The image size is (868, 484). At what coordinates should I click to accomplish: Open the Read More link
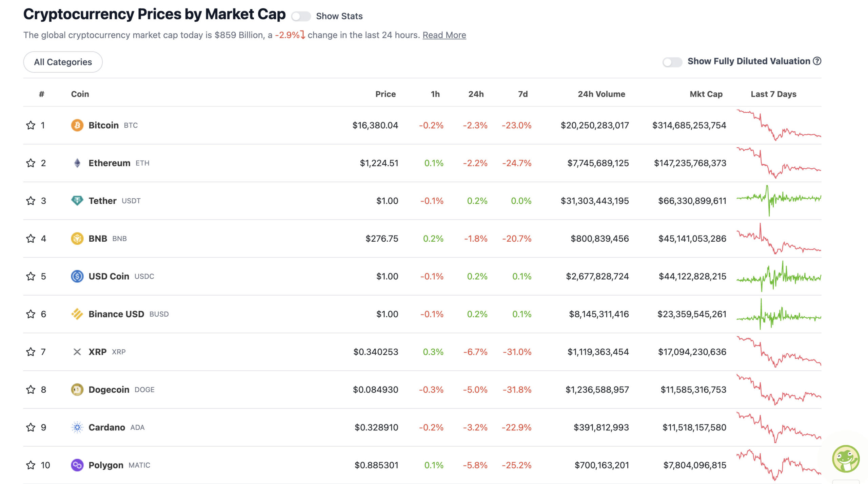pos(444,35)
